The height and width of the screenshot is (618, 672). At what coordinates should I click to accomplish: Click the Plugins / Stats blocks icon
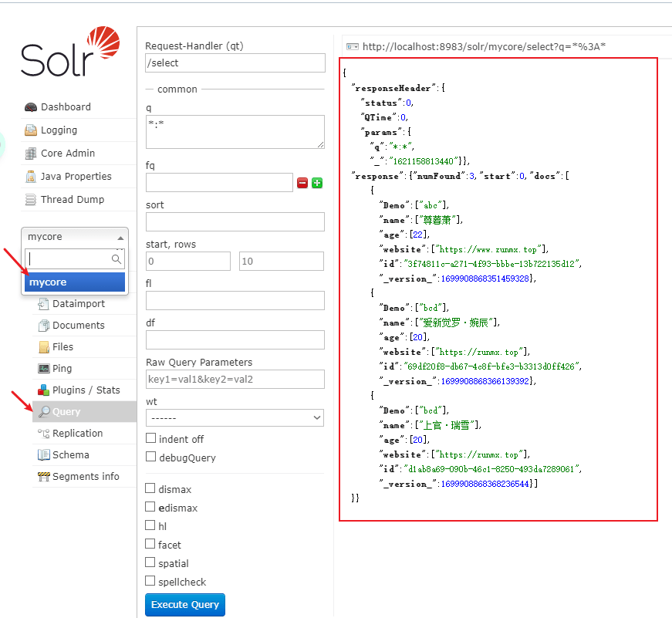(x=44, y=390)
